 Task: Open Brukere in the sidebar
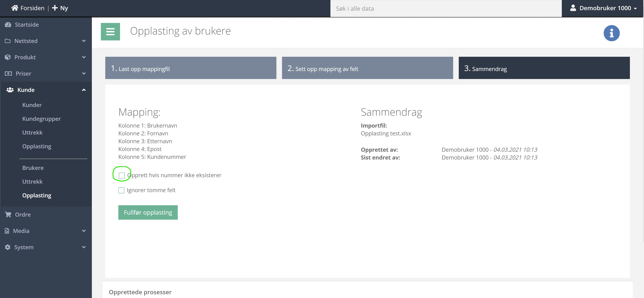pos(33,168)
